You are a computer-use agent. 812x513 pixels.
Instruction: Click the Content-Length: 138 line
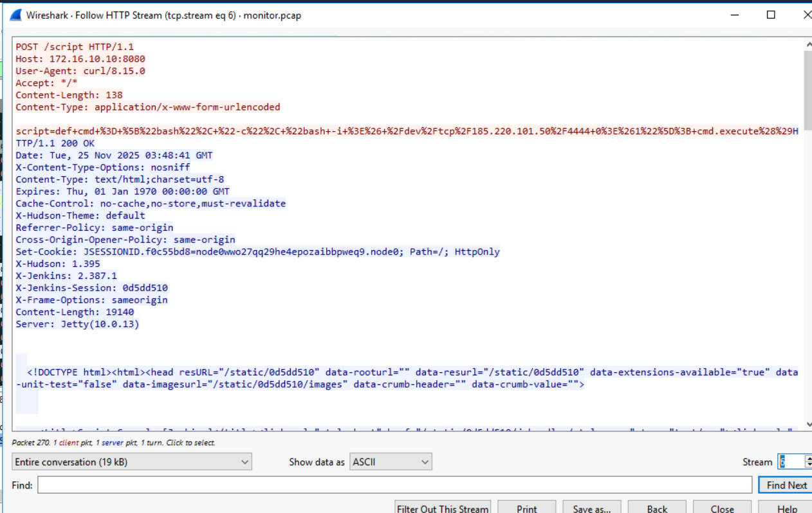(x=69, y=95)
